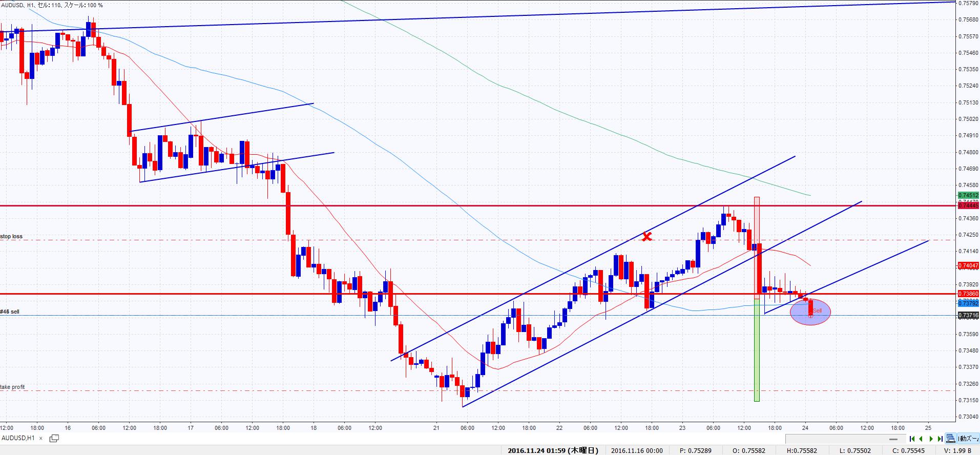
Task: Open the new chart window icon beside the tab
Action: tap(54, 438)
